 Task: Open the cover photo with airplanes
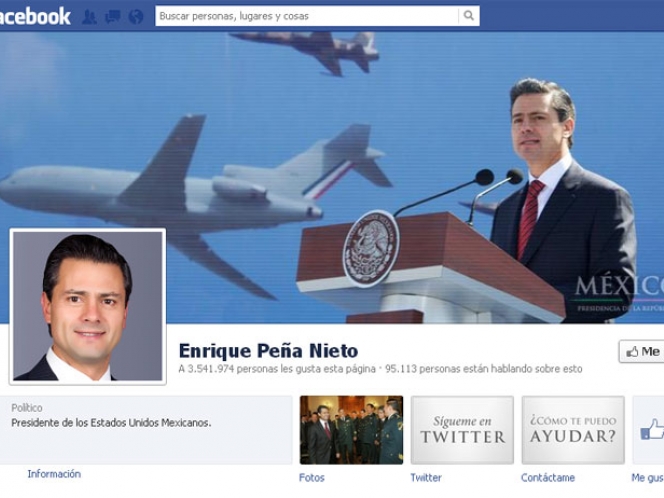click(x=332, y=178)
